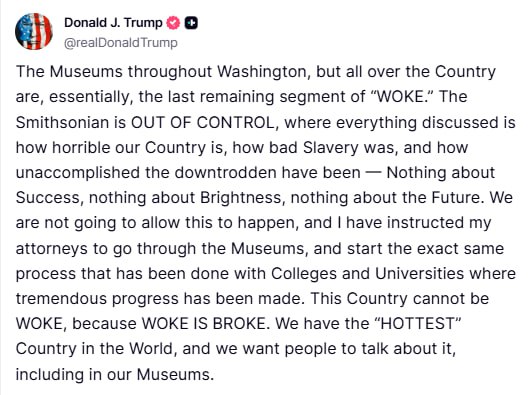The height and width of the screenshot is (395, 532).
Task: Click the word attorneys in the post
Action: click(x=52, y=249)
